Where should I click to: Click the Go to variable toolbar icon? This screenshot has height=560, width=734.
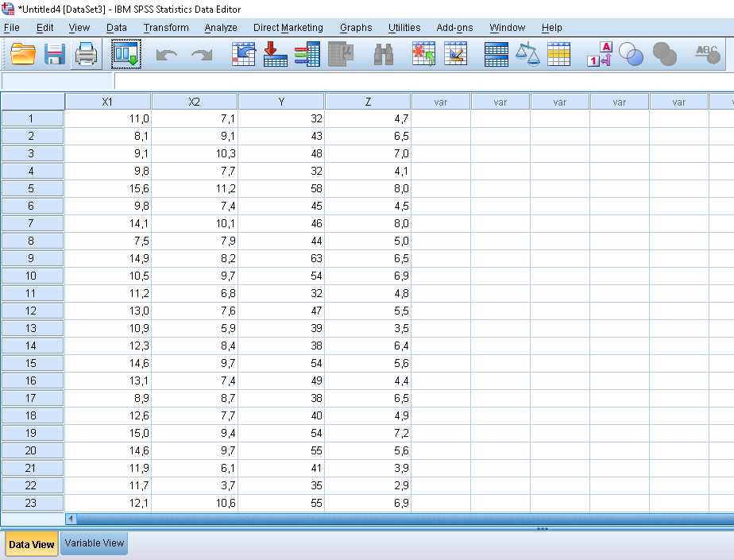275,54
